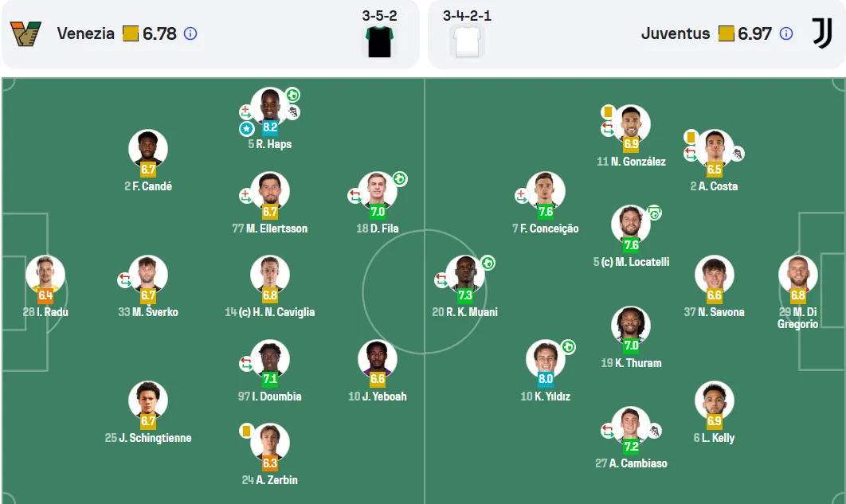Viewport: 846px width, 504px height.
Task: Click the info icon next to Juventus's 6.97 rating
Action: tap(786, 33)
